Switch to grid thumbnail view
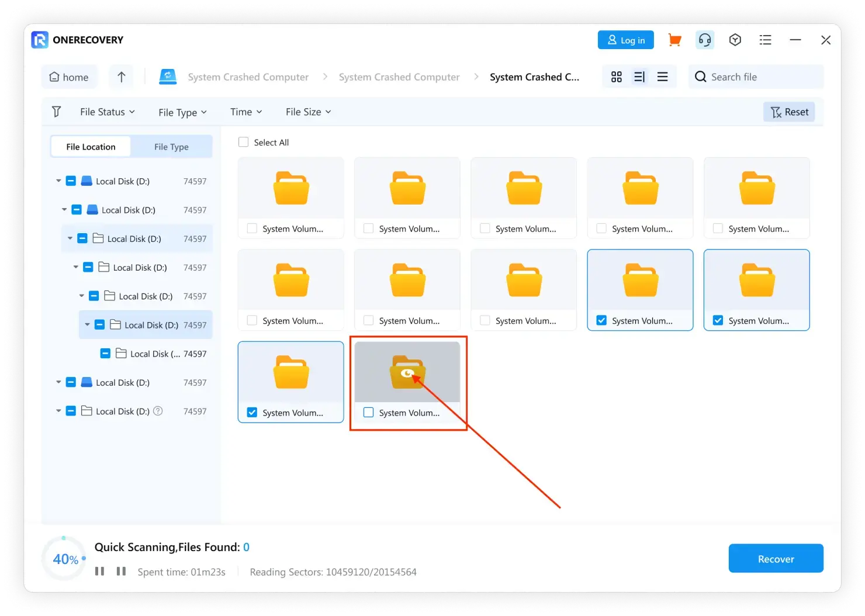The height and width of the screenshot is (616, 865). (x=616, y=77)
